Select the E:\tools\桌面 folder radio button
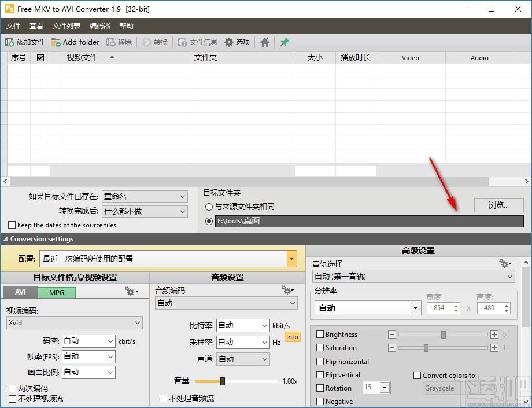Image resolution: width=532 pixels, height=408 pixels. [209, 221]
